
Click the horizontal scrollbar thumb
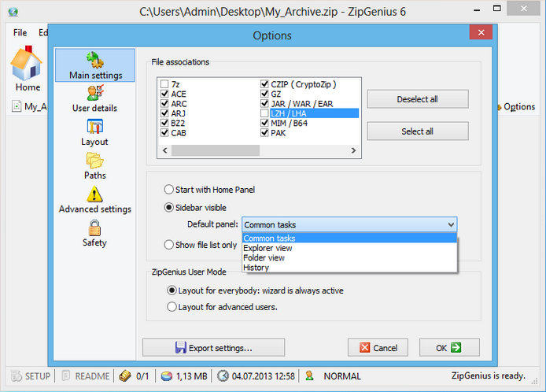tap(216, 150)
